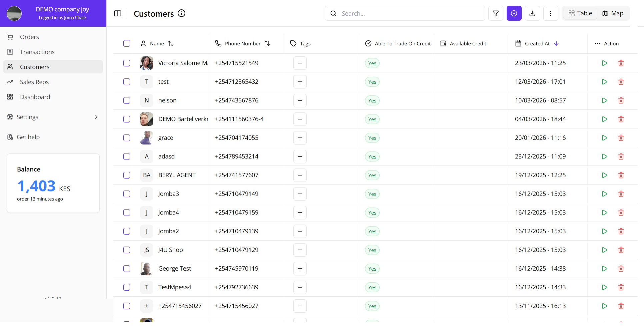Screen dimensions: 644x326
Task: Sort the table by Name column
Action: click(x=171, y=43)
